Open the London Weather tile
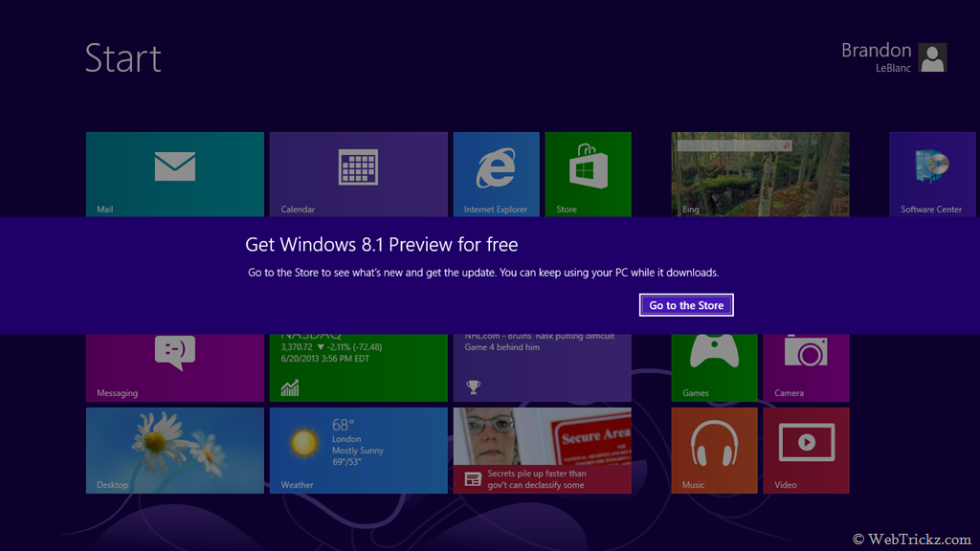The height and width of the screenshot is (551, 980). point(359,451)
